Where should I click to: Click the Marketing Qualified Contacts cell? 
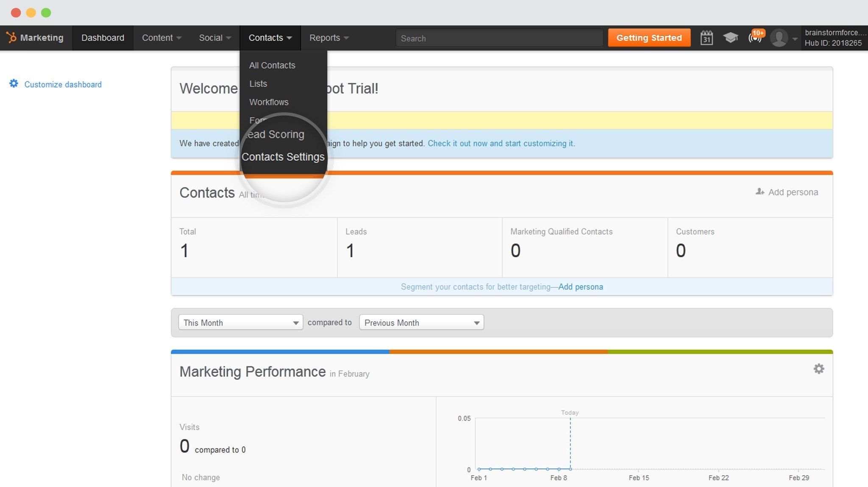(x=585, y=248)
